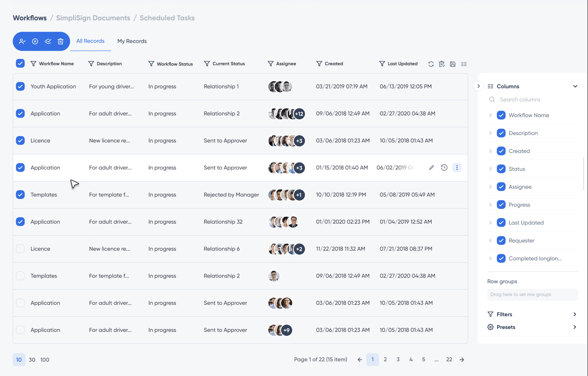Image resolution: width=588 pixels, height=376 pixels.
Task: Open three-dot more menu on hovered row
Action: point(457,168)
